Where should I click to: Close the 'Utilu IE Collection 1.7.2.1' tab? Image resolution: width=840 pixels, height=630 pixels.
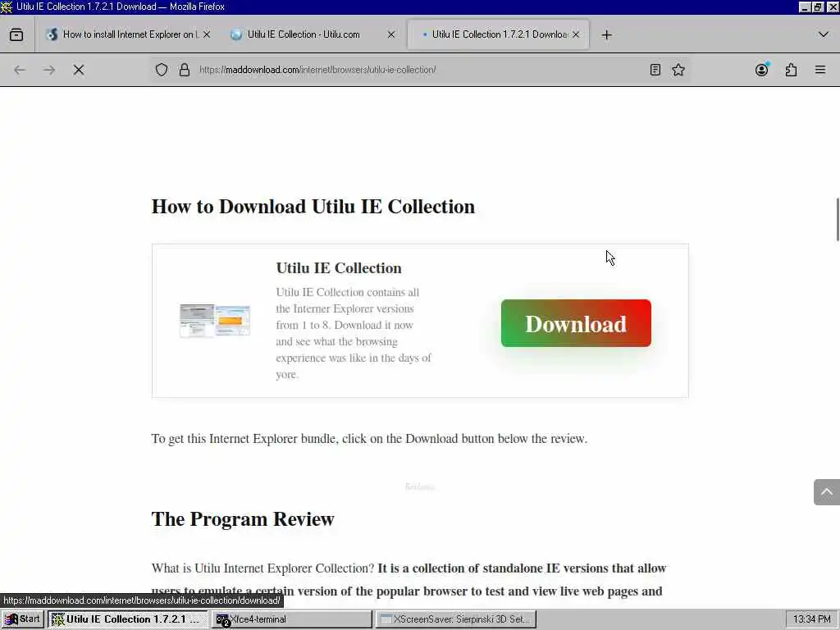tap(576, 34)
